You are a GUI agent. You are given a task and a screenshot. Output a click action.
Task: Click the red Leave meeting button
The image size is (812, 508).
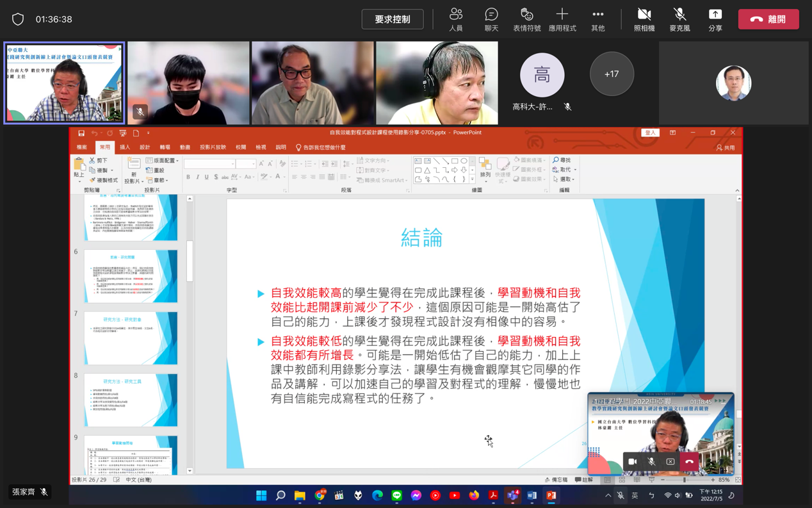pyautogui.click(x=768, y=19)
